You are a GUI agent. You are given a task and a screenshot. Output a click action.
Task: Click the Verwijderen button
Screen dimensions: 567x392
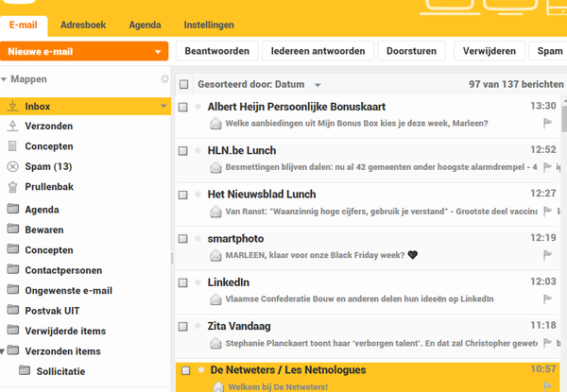coord(490,51)
